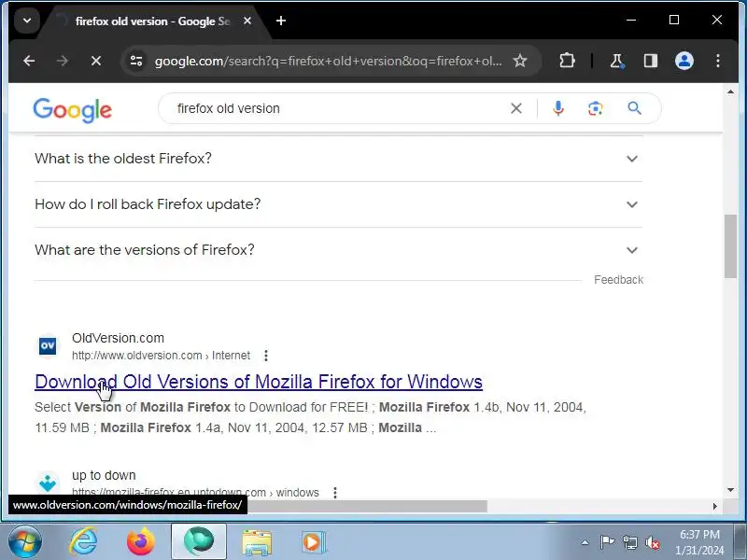The width and height of the screenshot is (747, 560).
Task: Open File Explorer from taskbar
Action: [256, 542]
